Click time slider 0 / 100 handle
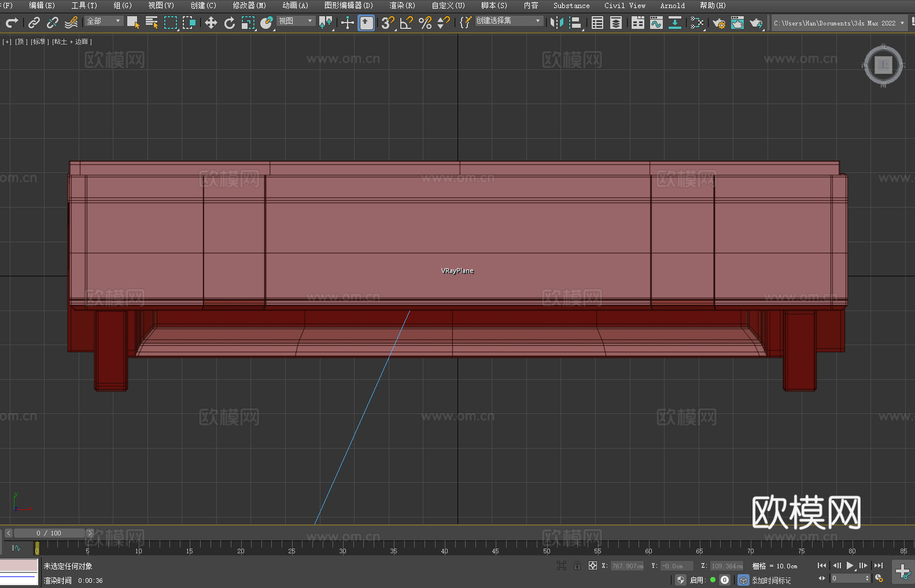Screen dimensions: 915x588 [49, 533]
